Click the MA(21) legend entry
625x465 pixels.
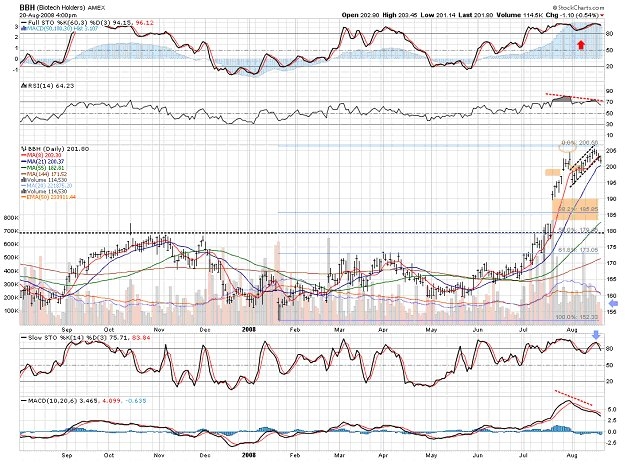coord(45,161)
